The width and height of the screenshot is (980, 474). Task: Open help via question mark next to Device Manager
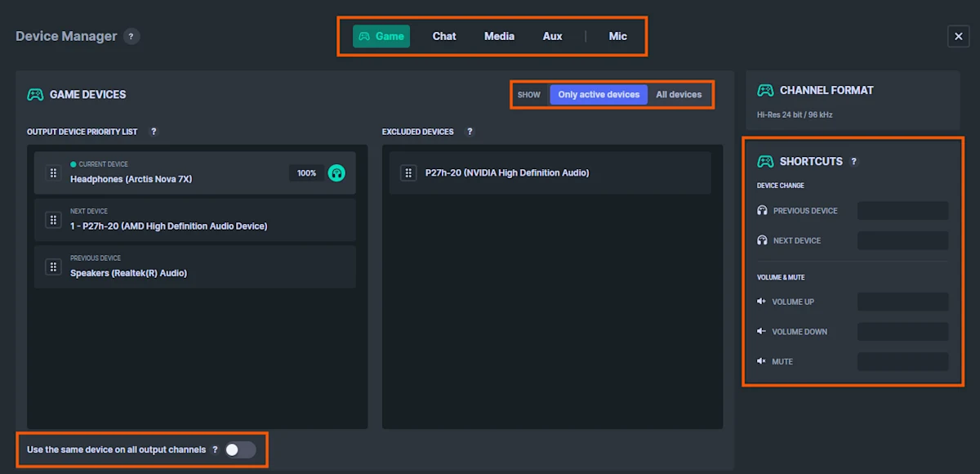pyautogui.click(x=131, y=36)
